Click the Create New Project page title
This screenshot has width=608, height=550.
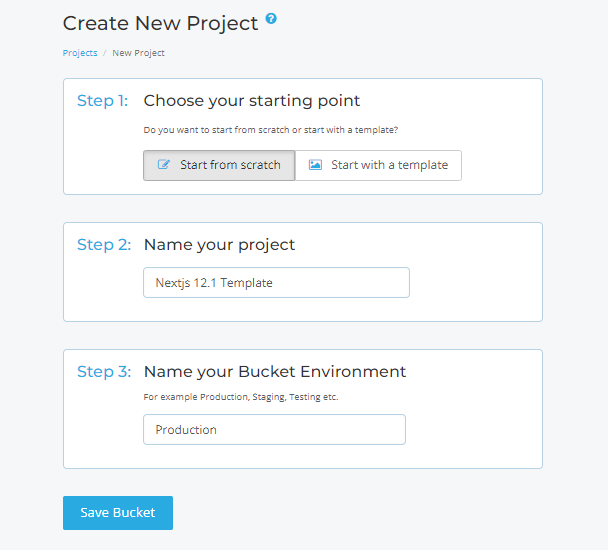pyautogui.click(x=160, y=23)
